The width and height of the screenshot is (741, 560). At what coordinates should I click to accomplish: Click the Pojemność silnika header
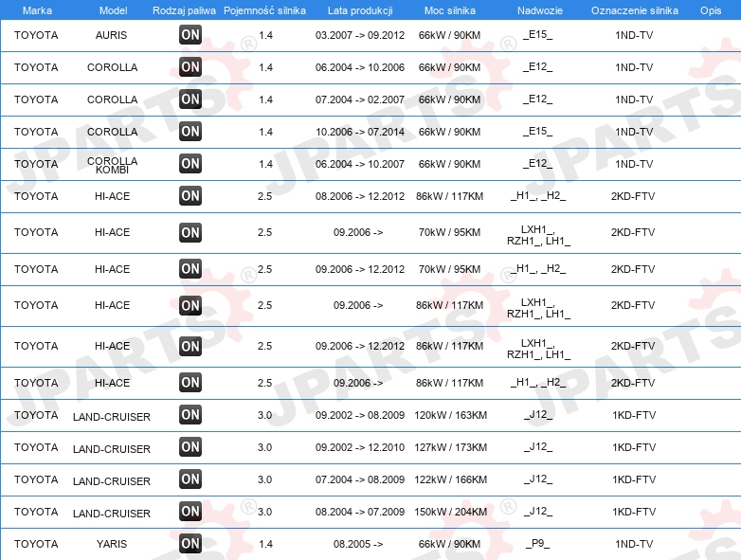264,10
